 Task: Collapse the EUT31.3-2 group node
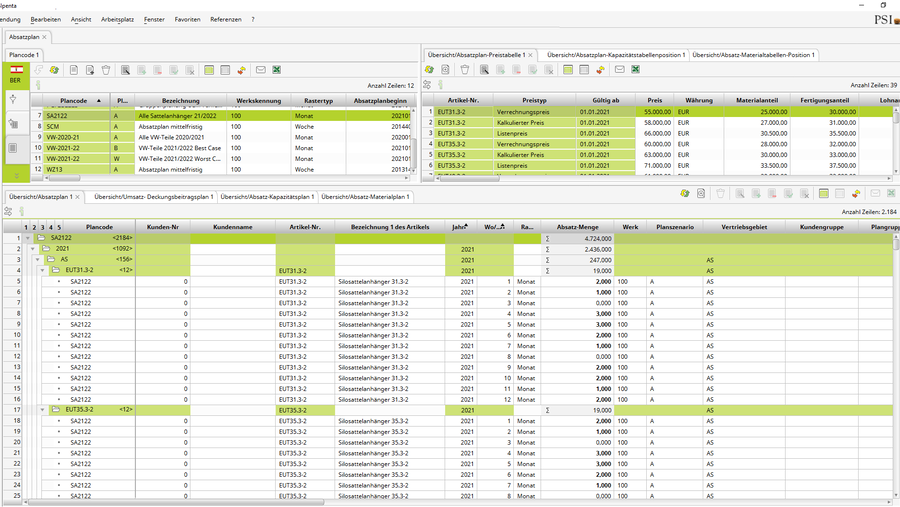(x=42, y=270)
